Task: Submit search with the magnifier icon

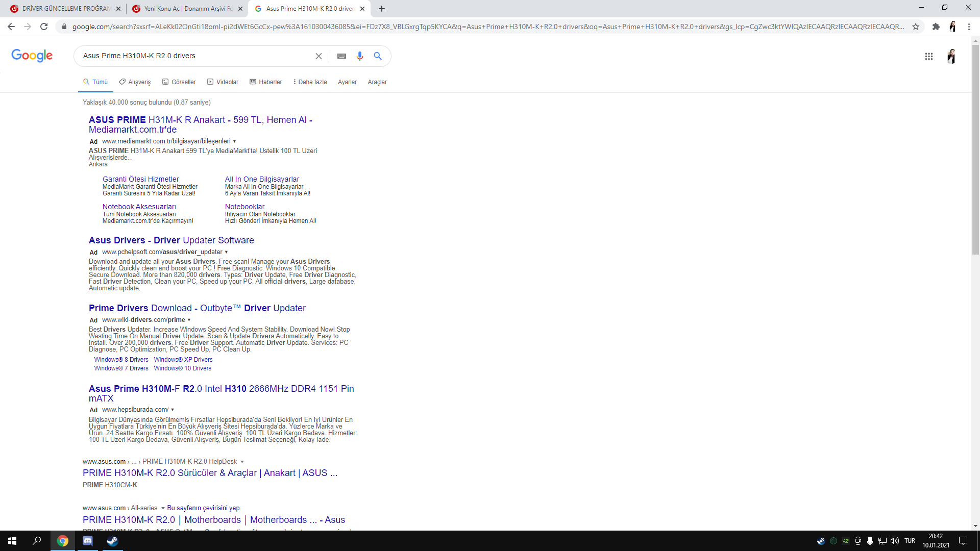Action: 378,56
